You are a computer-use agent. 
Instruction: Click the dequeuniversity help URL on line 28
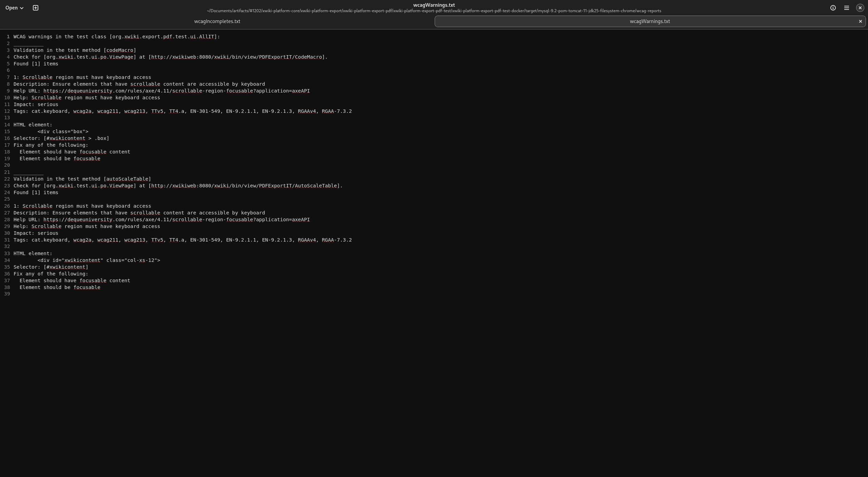(x=176, y=220)
